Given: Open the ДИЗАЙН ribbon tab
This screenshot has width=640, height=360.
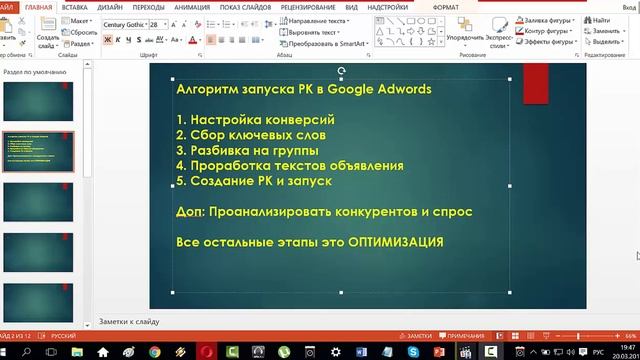Looking at the screenshot, I should coord(110,7).
